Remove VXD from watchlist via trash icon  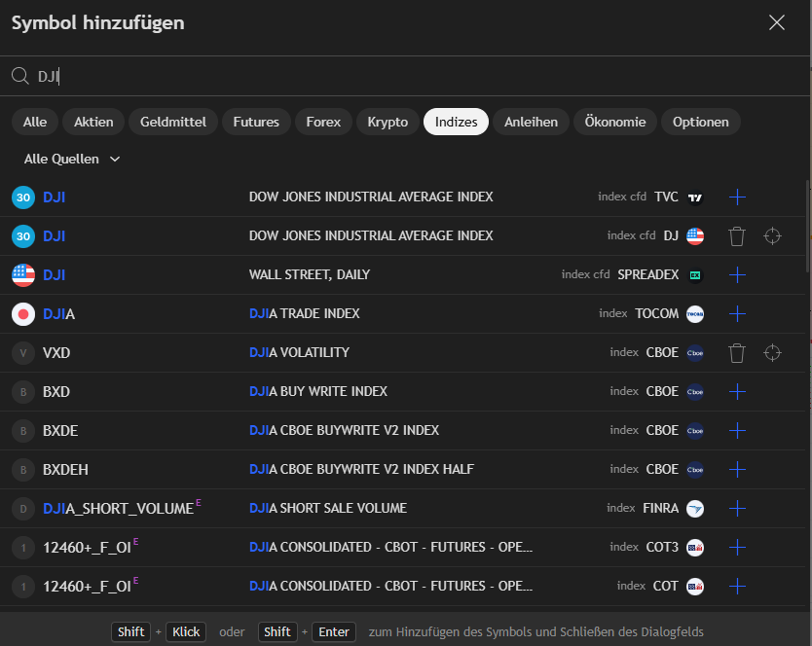pyautogui.click(x=737, y=353)
